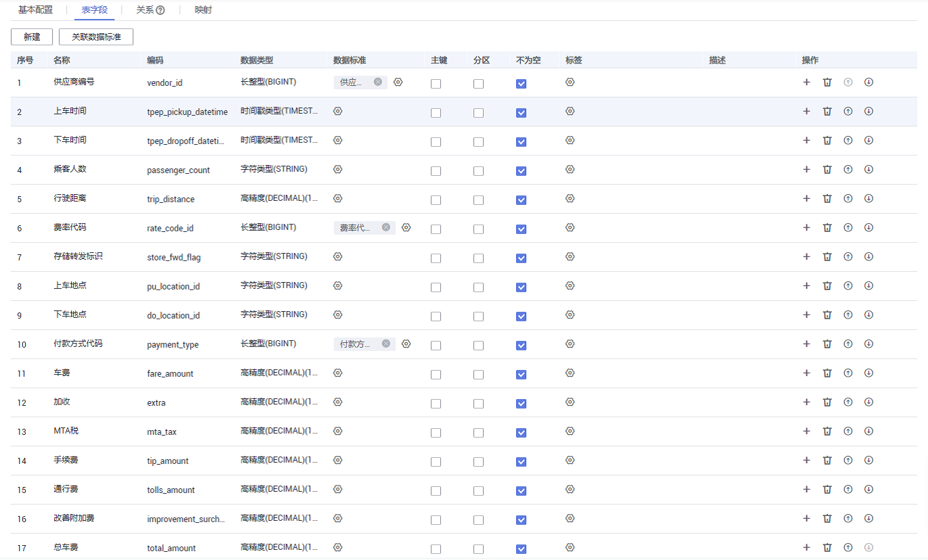928x560 pixels.
Task: Uncheck not-null for 车费
Action: pos(521,375)
